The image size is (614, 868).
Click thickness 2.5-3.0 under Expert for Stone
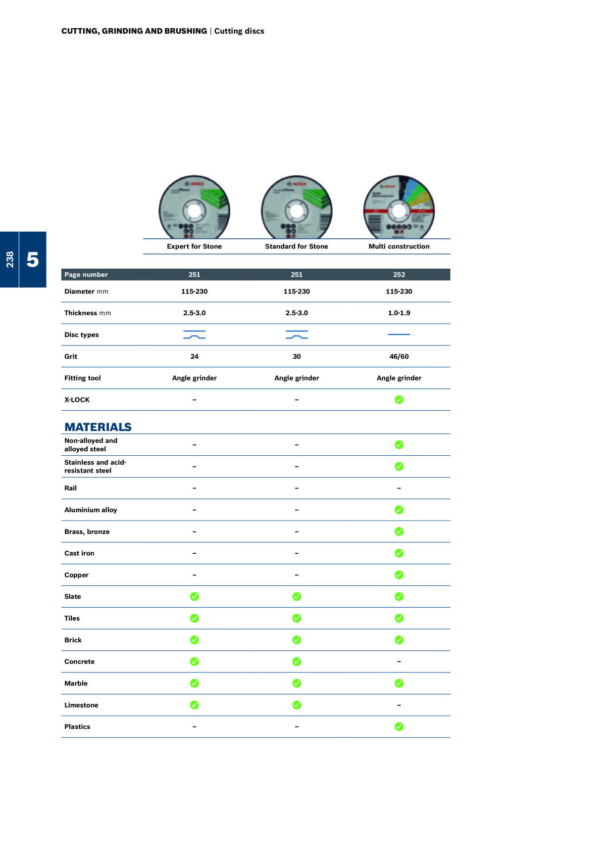(195, 313)
